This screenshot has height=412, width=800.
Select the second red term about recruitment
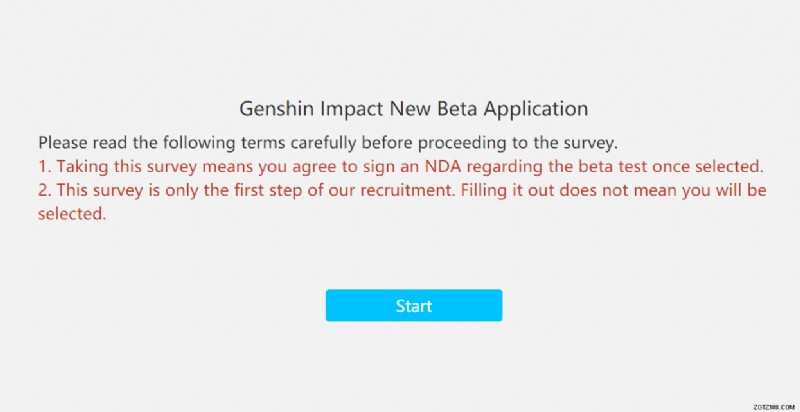(x=400, y=190)
